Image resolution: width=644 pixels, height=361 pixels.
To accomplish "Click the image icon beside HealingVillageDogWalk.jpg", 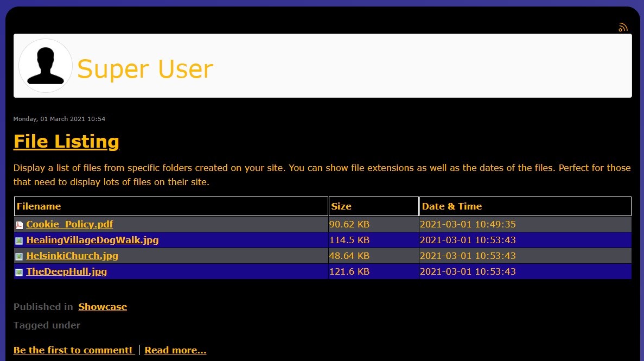I will pyautogui.click(x=20, y=240).
